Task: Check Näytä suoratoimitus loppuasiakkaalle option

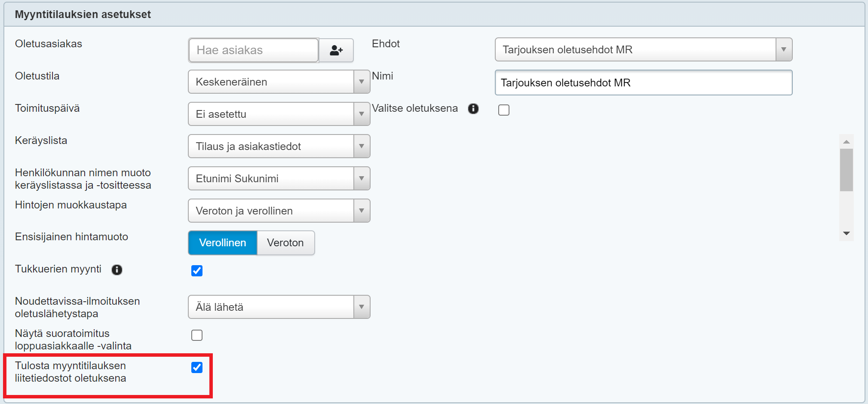Action: (x=197, y=335)
